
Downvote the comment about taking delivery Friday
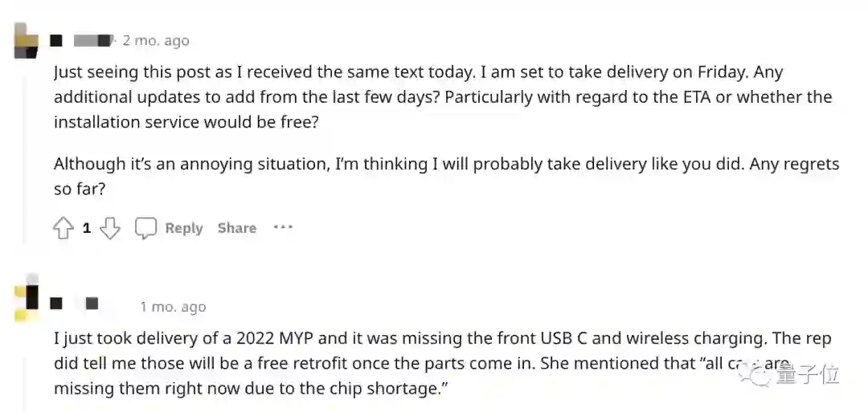tap(109, 229)
